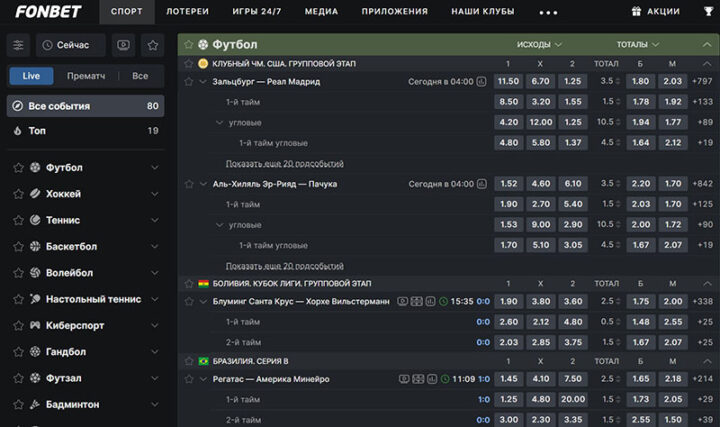Open the Топ events list

click(x=85, y=131)
